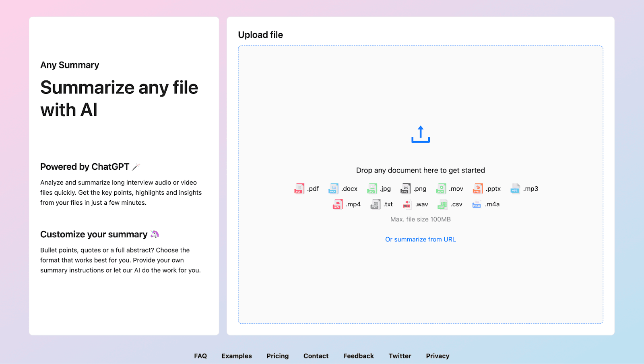Click the .png file type icon
The height and width of the screenshot is (364, 644).
coord(405,189)
